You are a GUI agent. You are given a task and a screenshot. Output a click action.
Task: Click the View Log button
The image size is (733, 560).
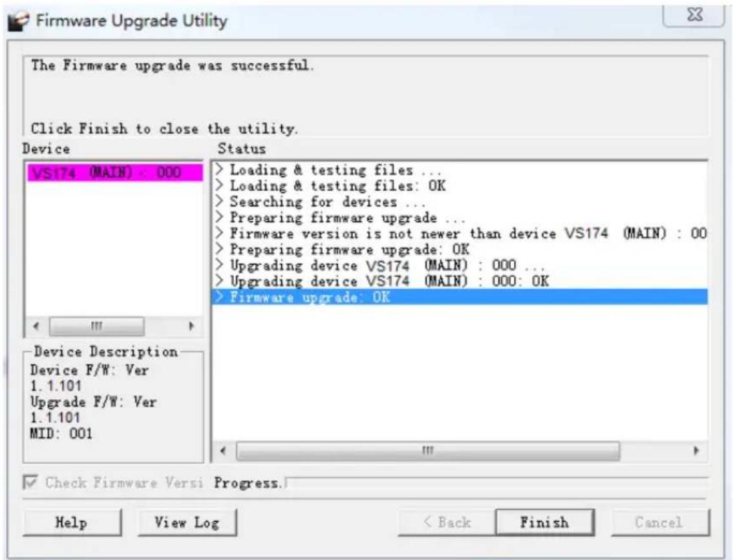[x=187, y=522]
